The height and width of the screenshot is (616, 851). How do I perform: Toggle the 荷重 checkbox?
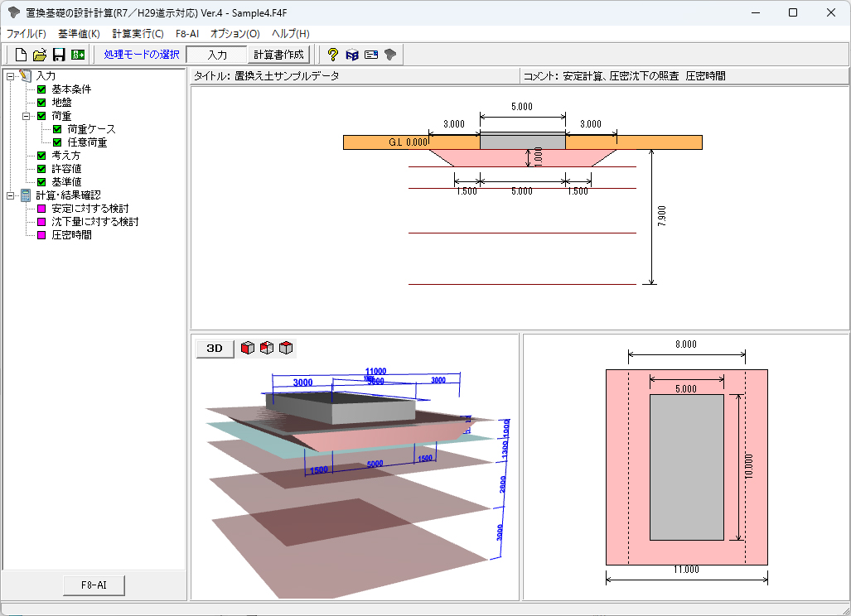(x=41, y=116)
